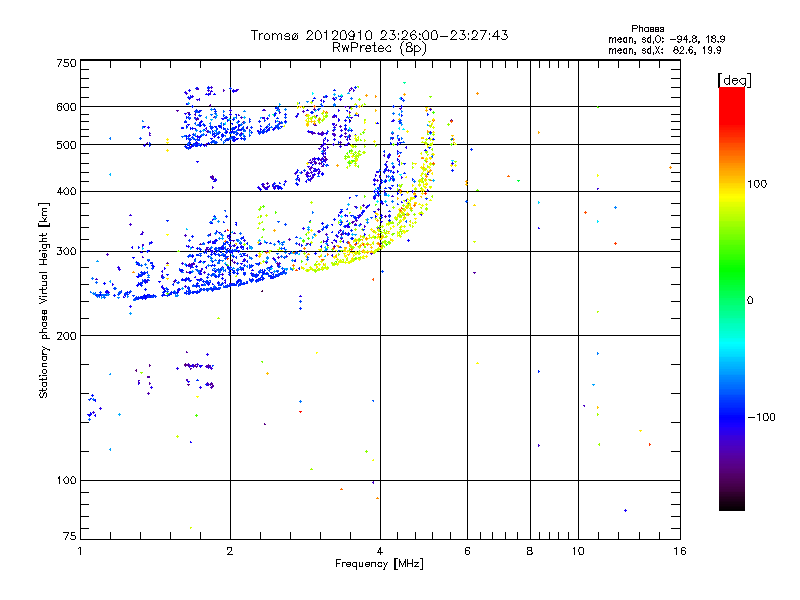Click the x-axis label '2'
Screen dimensions: 800x600
(x=230, y=551)
